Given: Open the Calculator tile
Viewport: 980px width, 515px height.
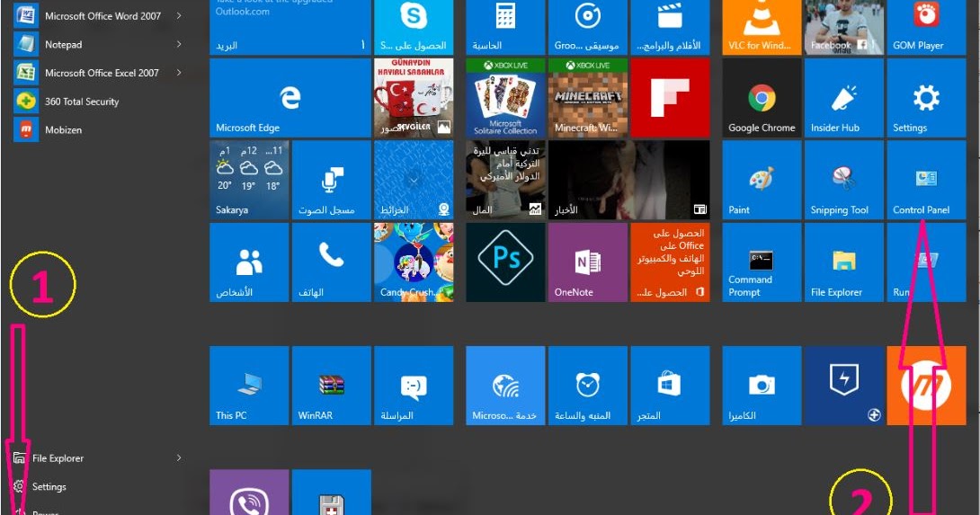Looking at the screenshot, I should pos(505,28).
